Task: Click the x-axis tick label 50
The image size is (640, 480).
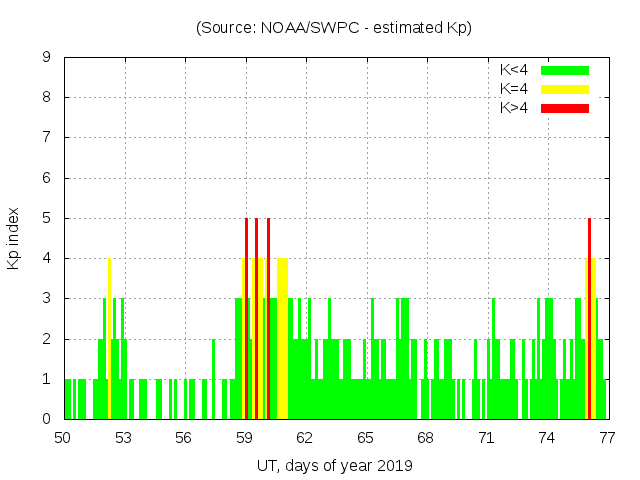Action: [63, 437]
